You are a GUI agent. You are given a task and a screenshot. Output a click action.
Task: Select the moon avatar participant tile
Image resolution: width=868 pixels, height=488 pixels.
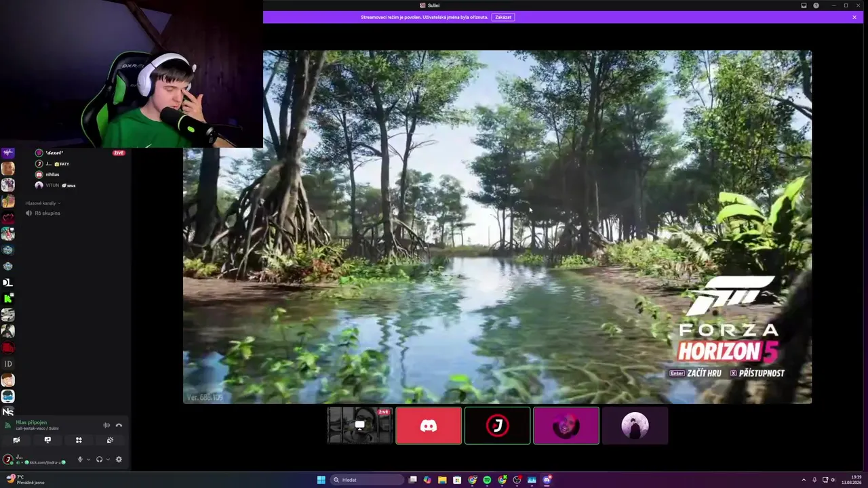click(635, 426)
